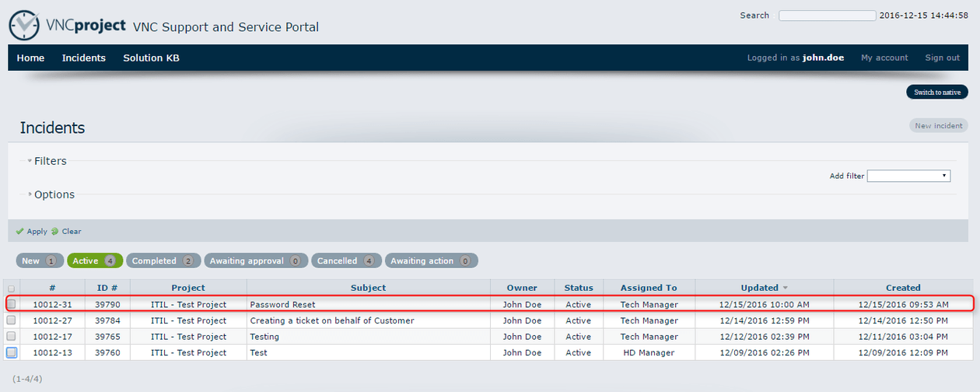Mark the checkbox for incident 10012-13

(x=12, y=352)
